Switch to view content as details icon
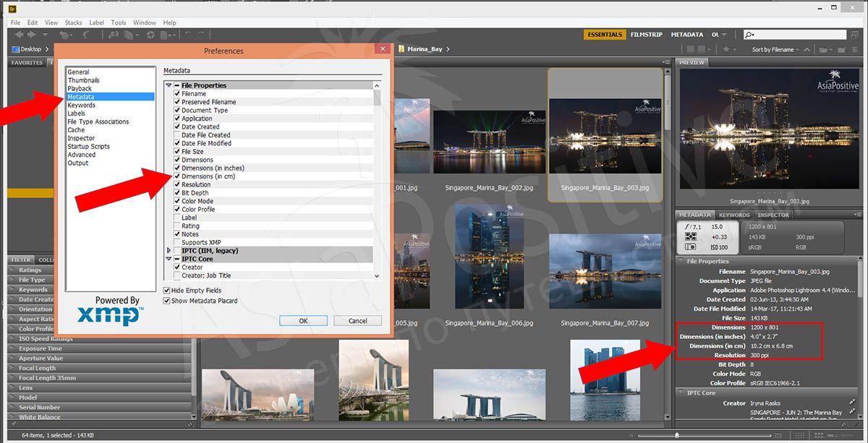Viewport: 868px width, 443px height. (833, 435)
